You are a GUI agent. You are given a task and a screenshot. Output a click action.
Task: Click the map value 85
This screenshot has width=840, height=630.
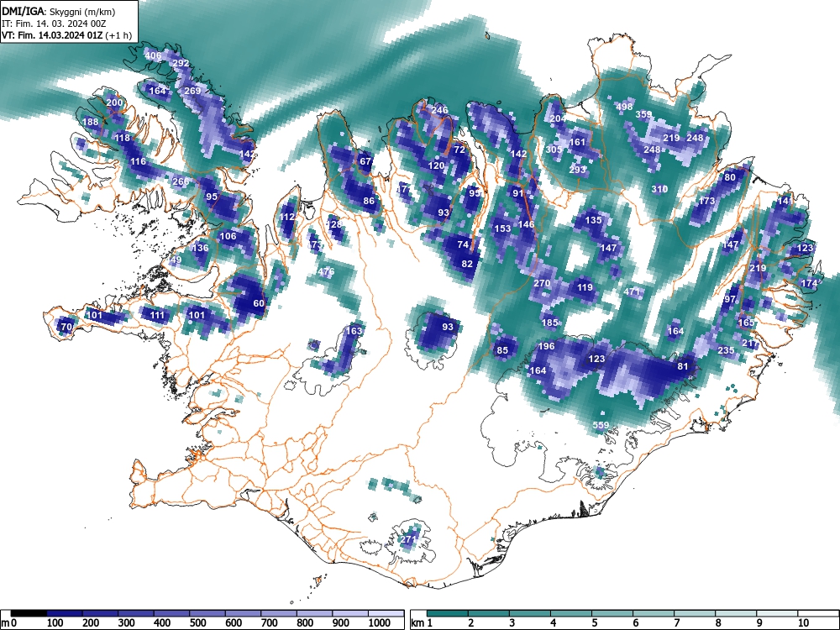point(502,351)
